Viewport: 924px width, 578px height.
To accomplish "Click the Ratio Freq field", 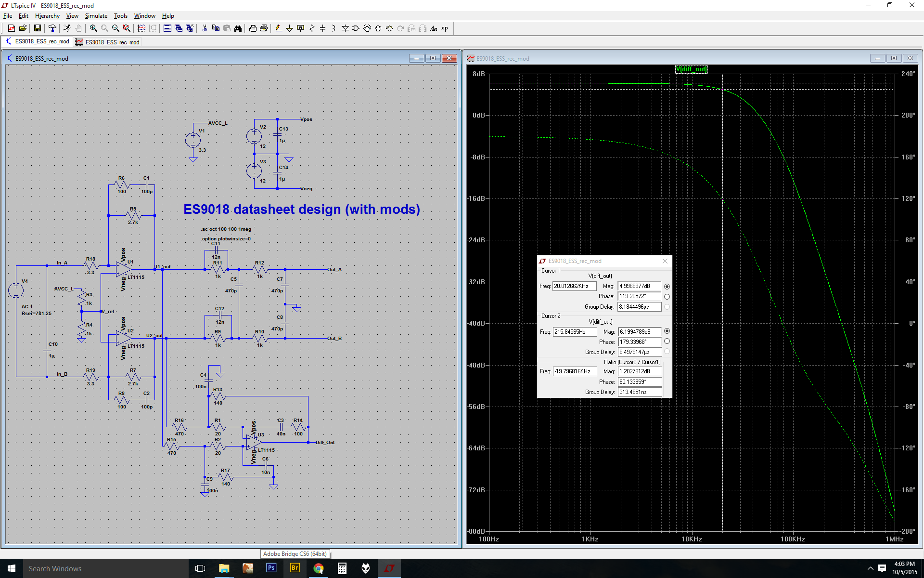I will pos(575,371).
